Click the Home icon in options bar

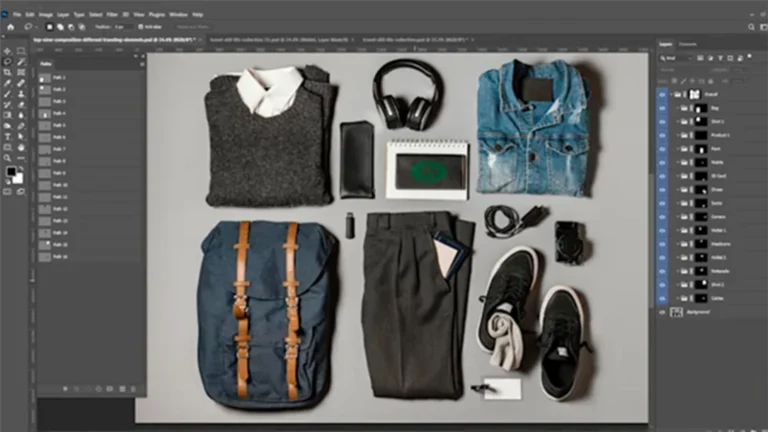(10, 27)
